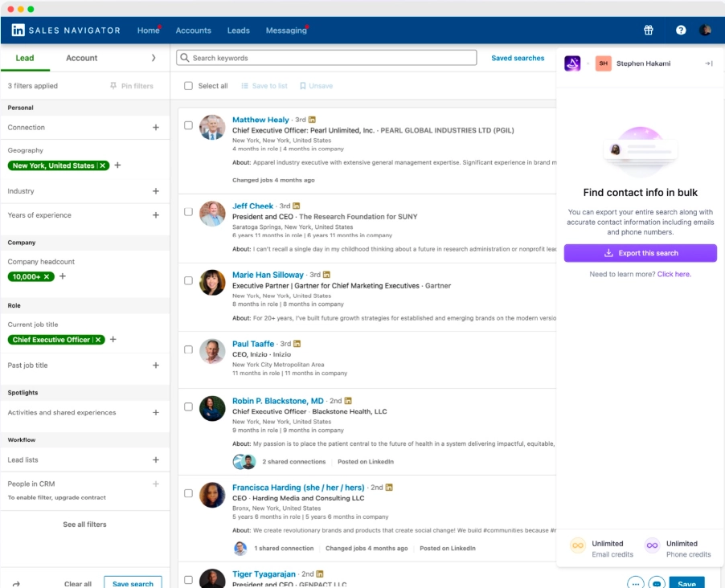Open See all filters

[x=84, y=525]
